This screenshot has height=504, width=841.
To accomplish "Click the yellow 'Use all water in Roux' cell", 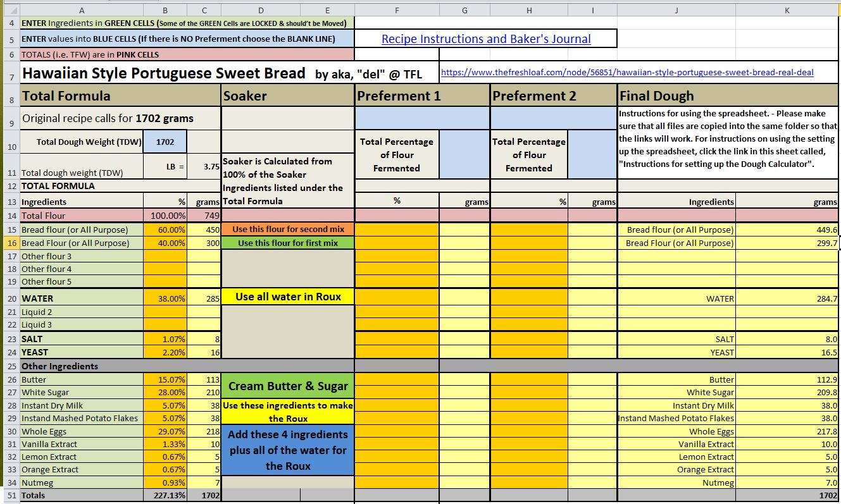I will pyautogui.click(x=287, y=297).
